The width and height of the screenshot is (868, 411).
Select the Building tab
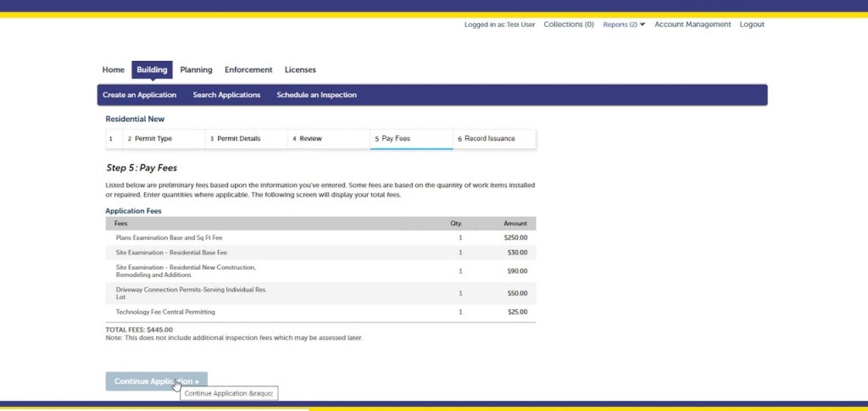pos(152,69)
